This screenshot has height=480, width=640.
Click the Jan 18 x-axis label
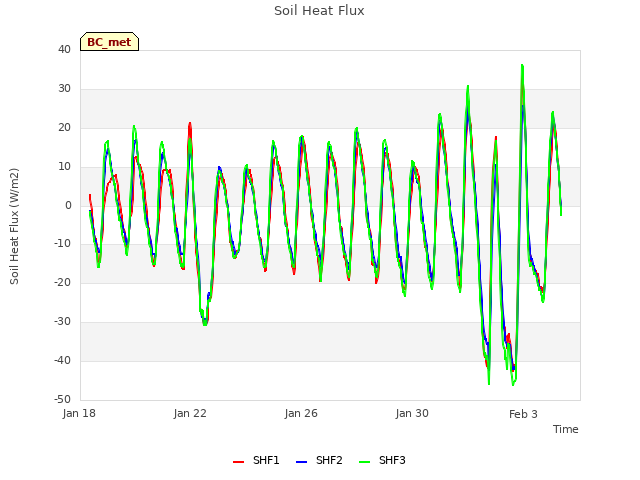(79, 413)
